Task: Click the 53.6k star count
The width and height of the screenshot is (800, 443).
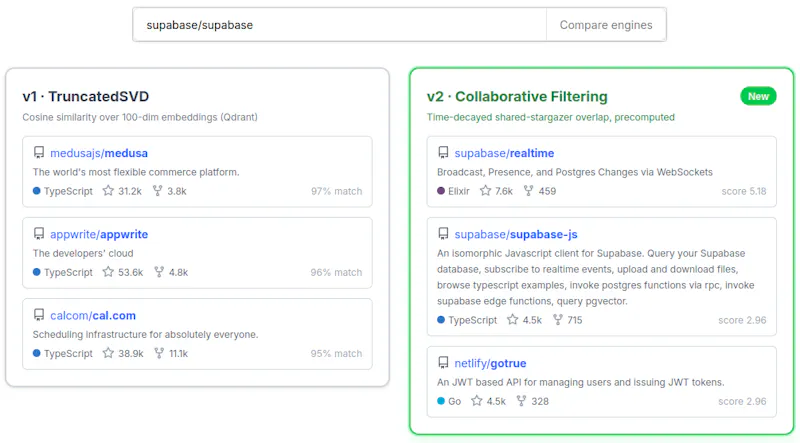Action: (x=131, y=273)
